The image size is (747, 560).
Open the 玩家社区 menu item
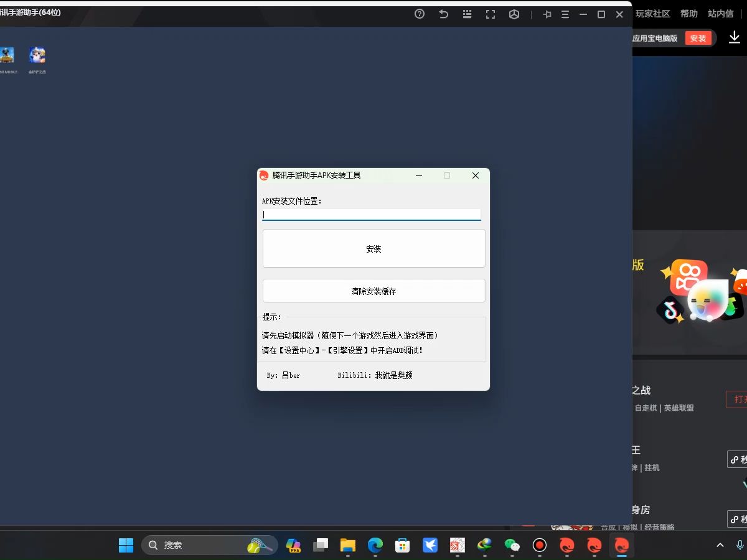[652, 13]
